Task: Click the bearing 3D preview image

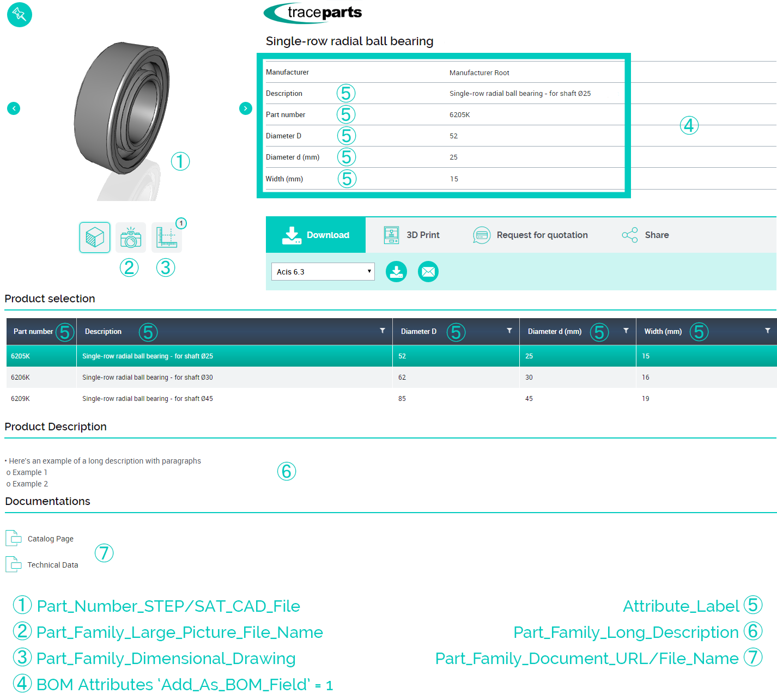Action: (122, 109)
